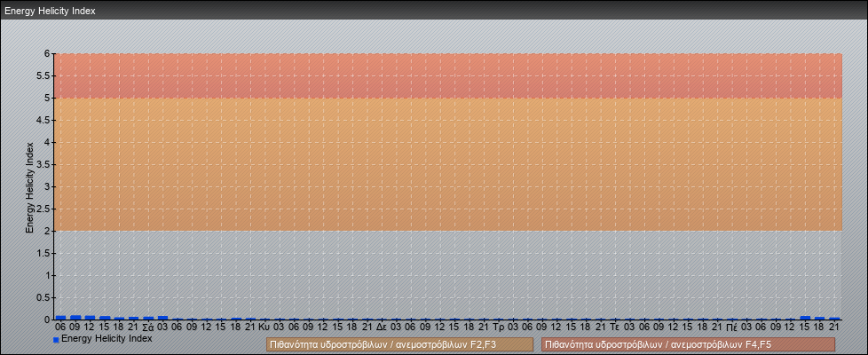
Task: Select the F2,F3 waterspout probability legend box
Action: 399,343
